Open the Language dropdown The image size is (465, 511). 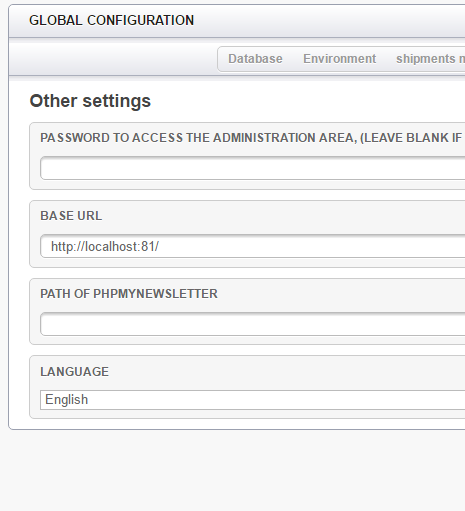pos(253,400)
